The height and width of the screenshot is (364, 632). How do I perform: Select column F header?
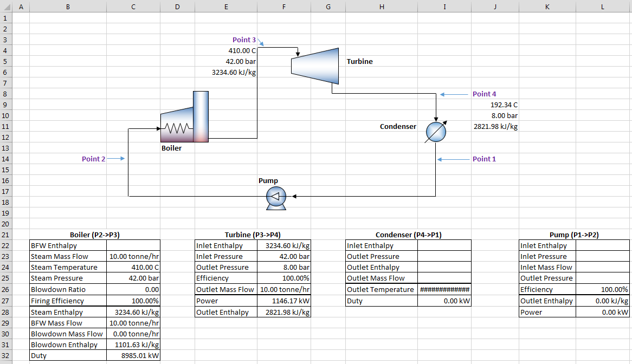(284, 6)
